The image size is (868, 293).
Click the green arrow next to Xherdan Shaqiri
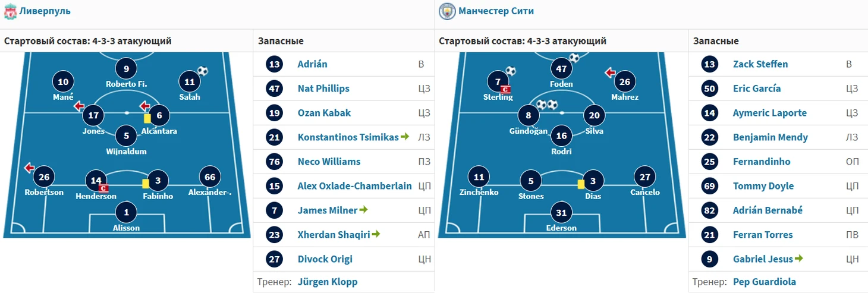pos(375,234)
